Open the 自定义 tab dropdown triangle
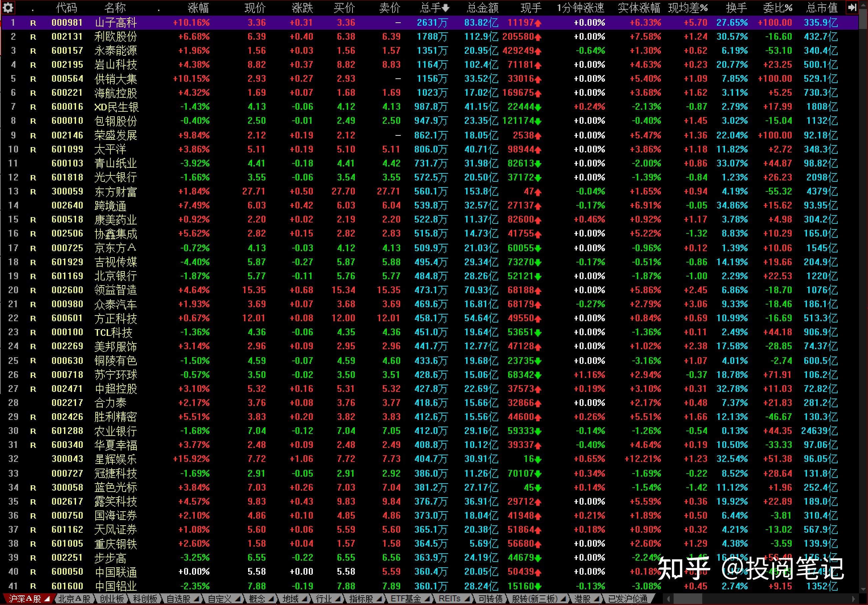 tap(238, 599)
